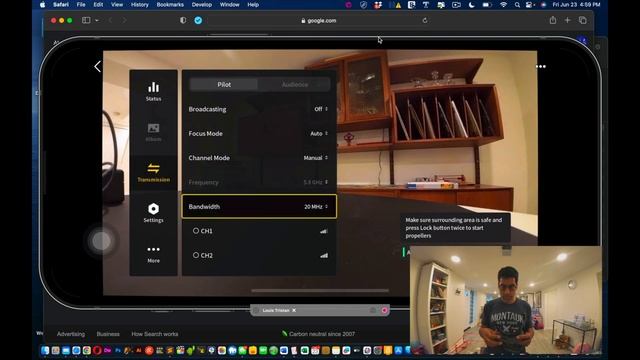Image resolution: width=640 pixels, height=360 pixels.
Task: Open Illustrator from the dock
Action: point(138,350)
